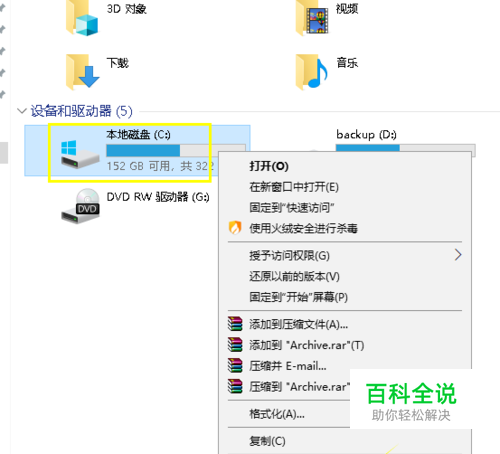Image resolution: width=500 pixels, height=454 pixels.
Task: Click the 火绒安全 shield icon
Action: point(235,228)
